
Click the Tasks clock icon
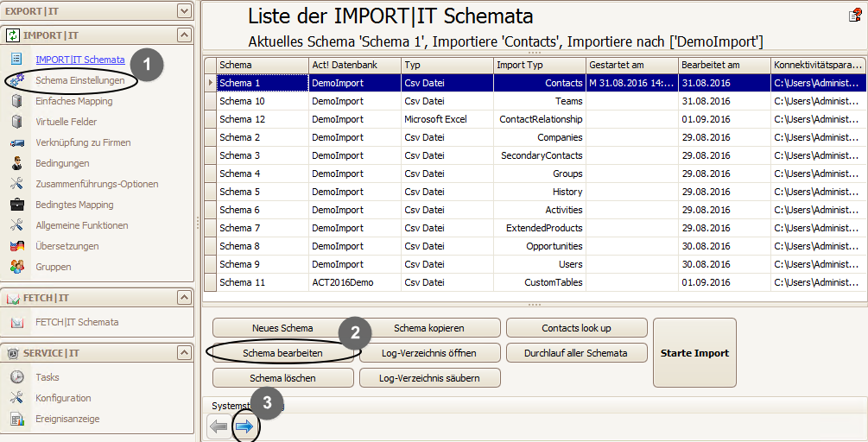click(17, 377)
